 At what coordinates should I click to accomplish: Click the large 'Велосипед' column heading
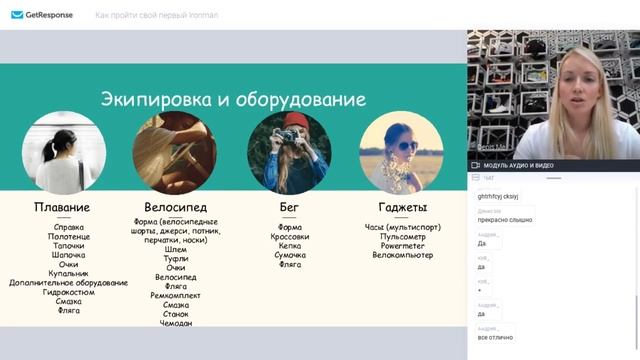(176, 207)
